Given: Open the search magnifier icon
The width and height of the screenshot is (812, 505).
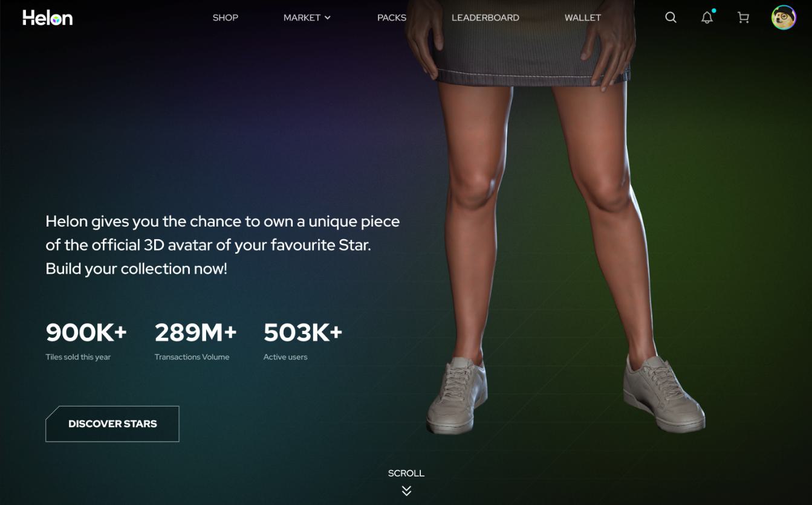Looking at the screenshot, I should [671, 18].
